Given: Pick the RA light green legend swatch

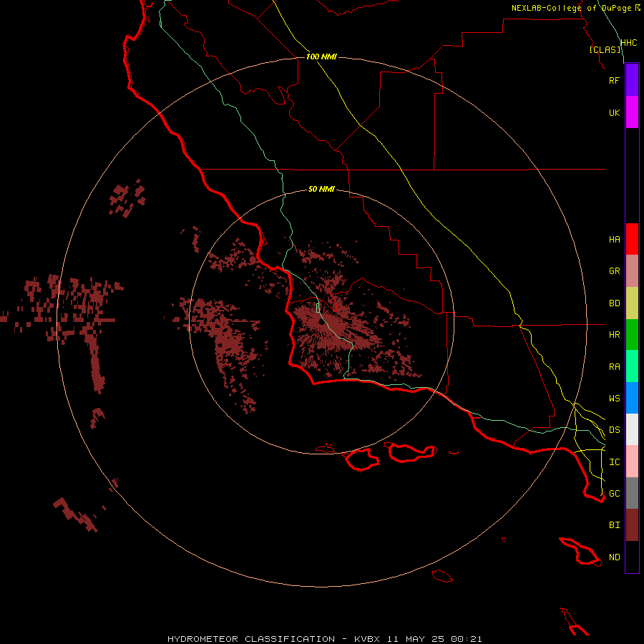Looking at the screenshot, I should coord(632,366).
